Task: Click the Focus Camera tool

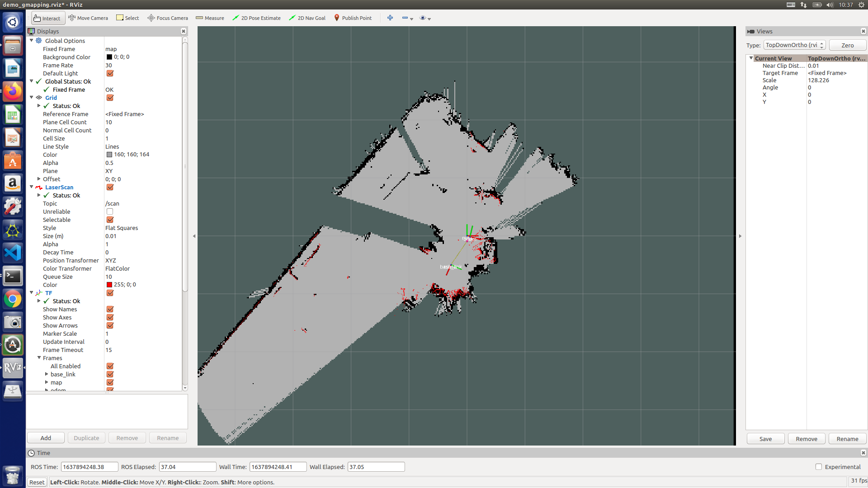Action: click(x=167, y=18)
